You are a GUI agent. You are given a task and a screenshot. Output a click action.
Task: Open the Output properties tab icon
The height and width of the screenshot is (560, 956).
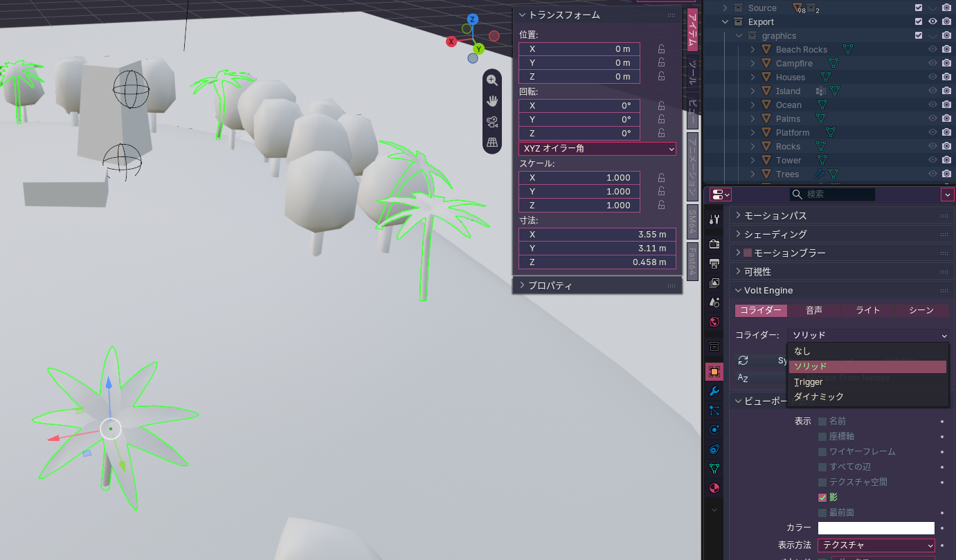tap(714, 264)
